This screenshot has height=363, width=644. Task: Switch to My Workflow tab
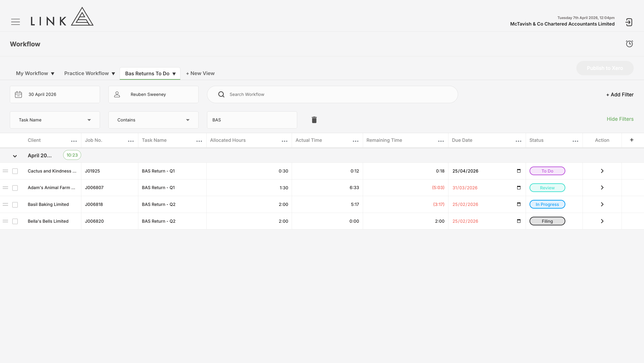pos(32,73)
